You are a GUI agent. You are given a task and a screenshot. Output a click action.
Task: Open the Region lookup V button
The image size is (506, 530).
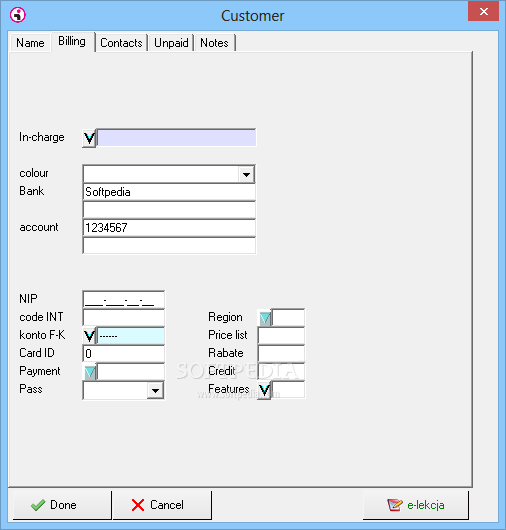(265, 318)
